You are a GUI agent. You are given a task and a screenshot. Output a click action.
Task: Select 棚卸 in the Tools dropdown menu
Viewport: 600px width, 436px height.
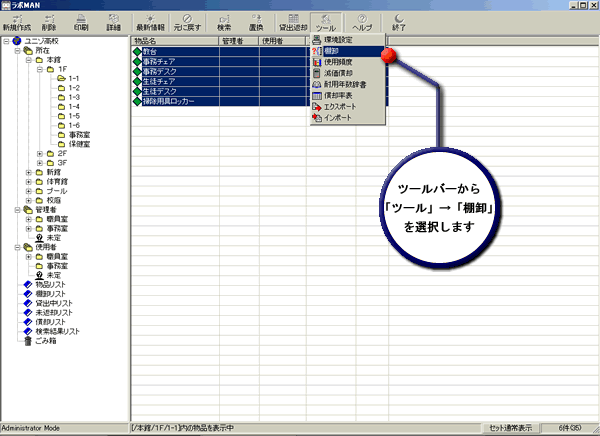click(x=348, y=51)
